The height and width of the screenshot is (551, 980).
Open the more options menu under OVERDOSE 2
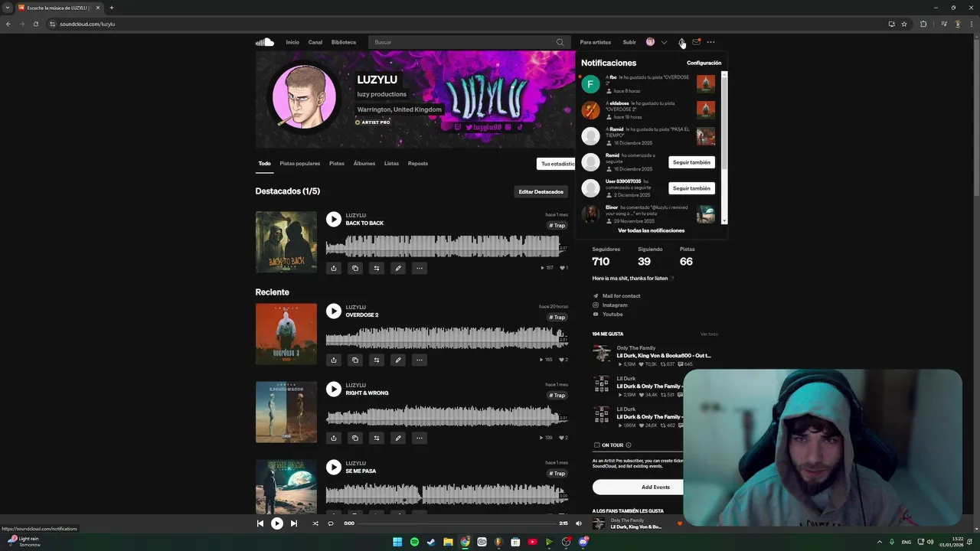(x=420, y=360)
